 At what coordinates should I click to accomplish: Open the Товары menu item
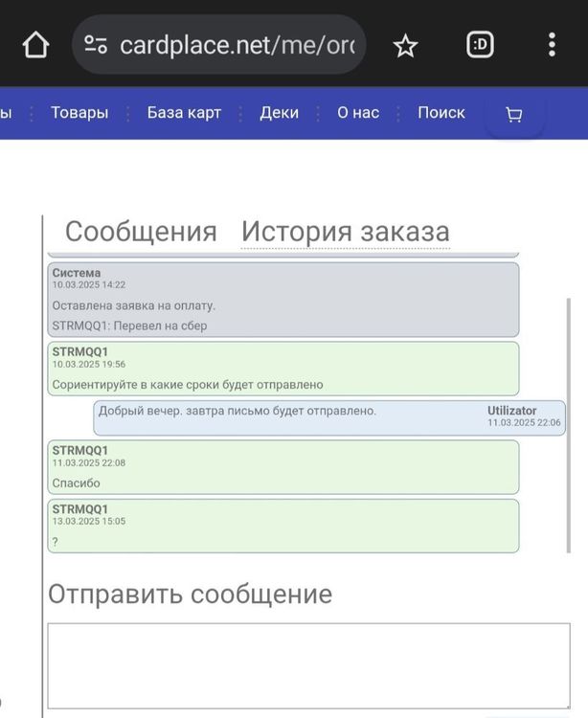click(x=79, y=113)
